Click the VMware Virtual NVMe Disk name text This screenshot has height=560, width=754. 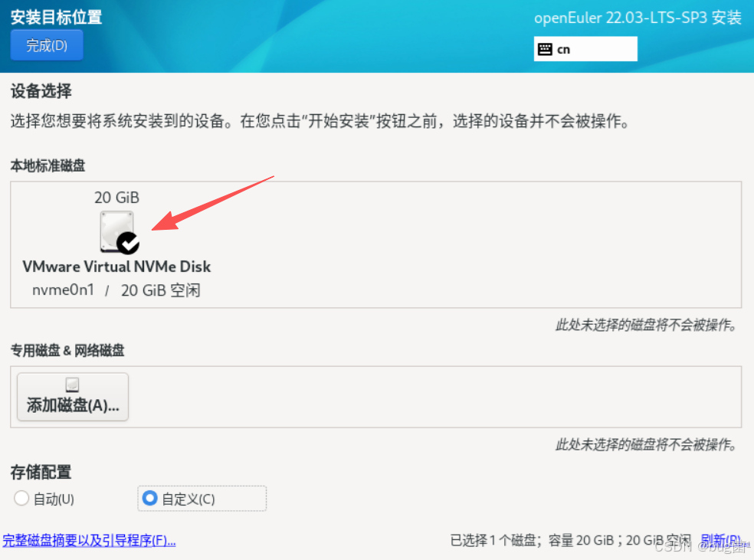116,267
